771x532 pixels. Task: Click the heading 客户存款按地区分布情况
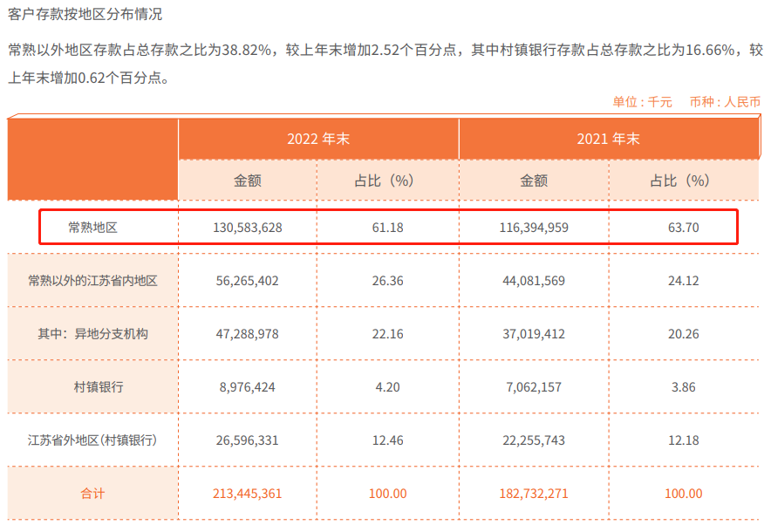(85, 14)
